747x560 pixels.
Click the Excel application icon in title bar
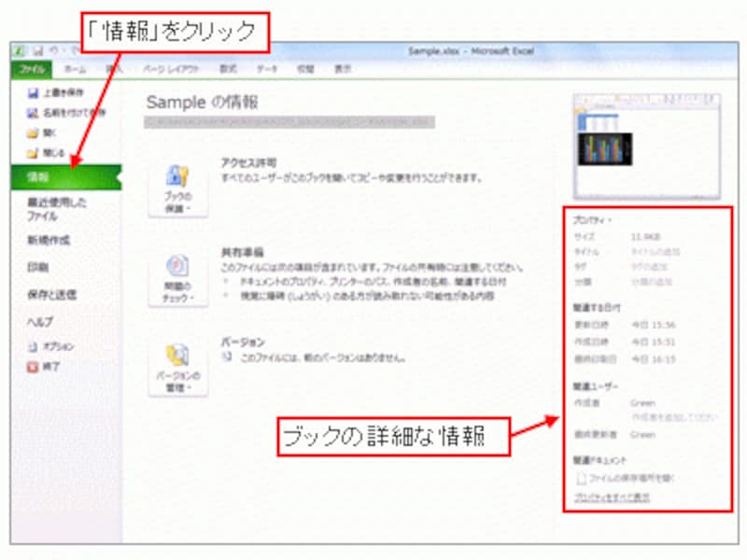(x=19, y=50)
